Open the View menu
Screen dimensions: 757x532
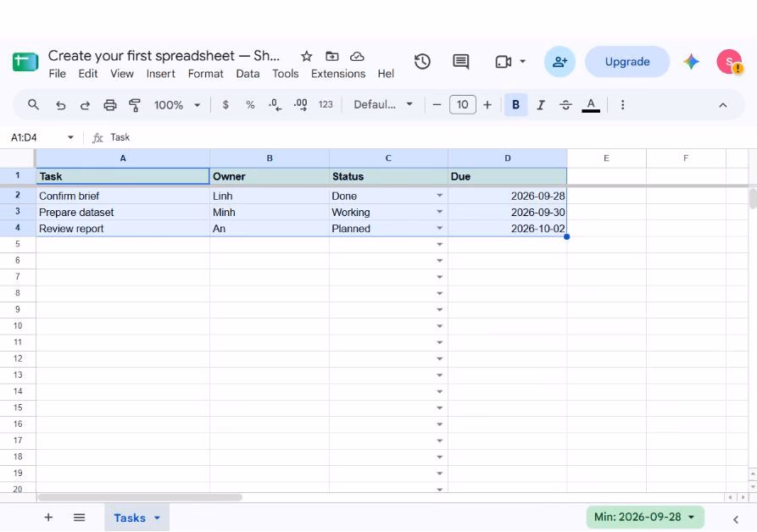coord(122,74)
